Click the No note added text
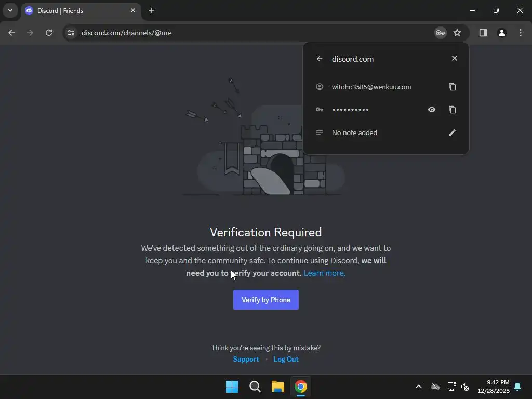 click(354, 132)
